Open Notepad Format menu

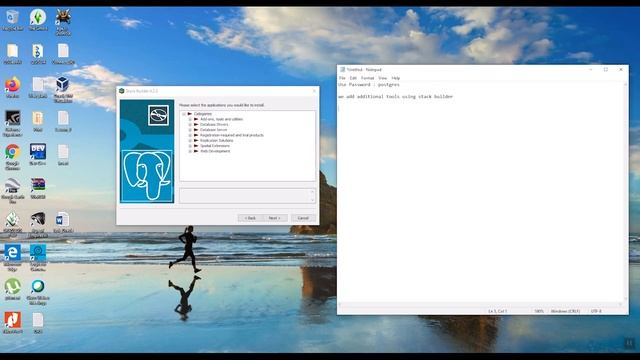point(367,78)
